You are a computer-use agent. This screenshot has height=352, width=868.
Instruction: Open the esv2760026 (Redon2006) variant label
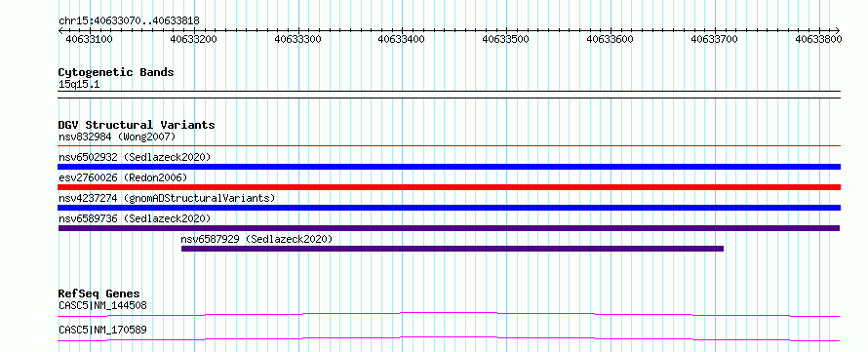click(123, 177)
